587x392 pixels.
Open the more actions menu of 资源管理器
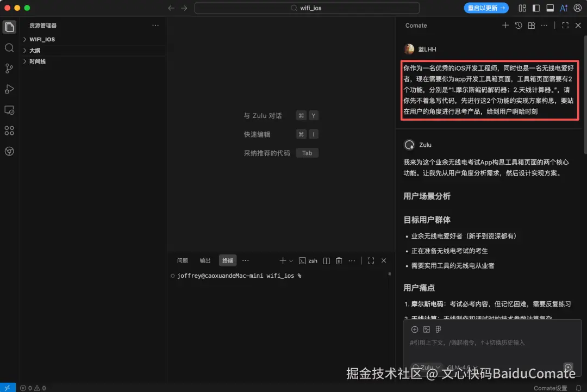[x=155, y=26]
